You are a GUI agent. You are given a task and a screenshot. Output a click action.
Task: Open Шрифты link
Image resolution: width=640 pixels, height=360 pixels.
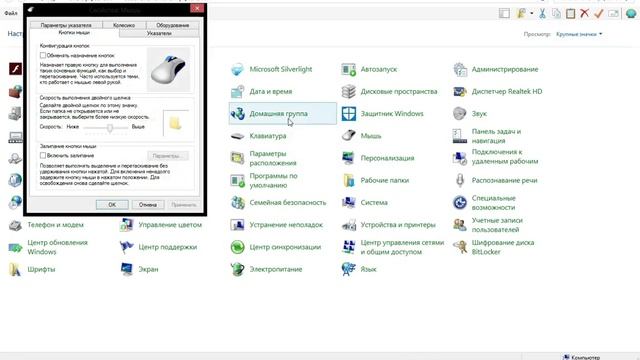(x=41, y=269)
